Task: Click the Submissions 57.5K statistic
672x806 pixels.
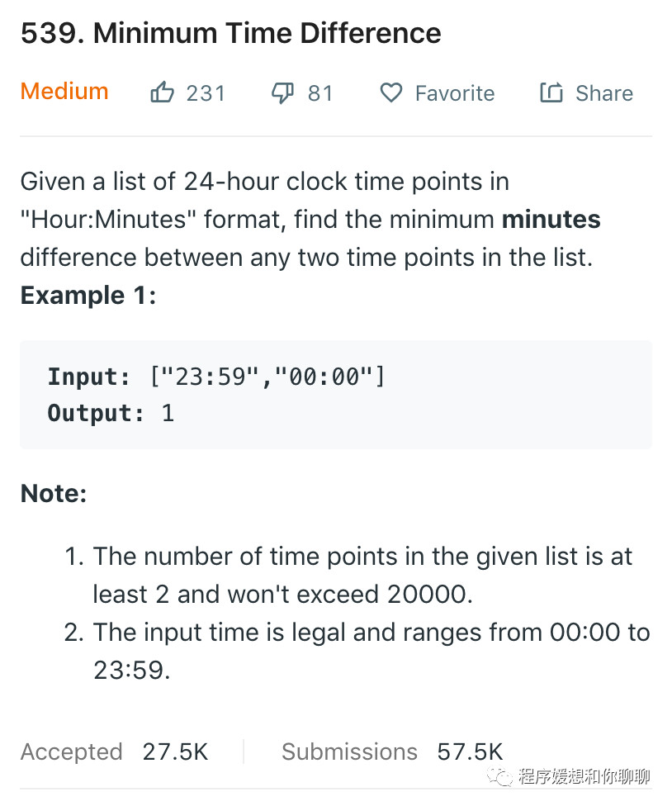Action: click(x=391, y=751)
